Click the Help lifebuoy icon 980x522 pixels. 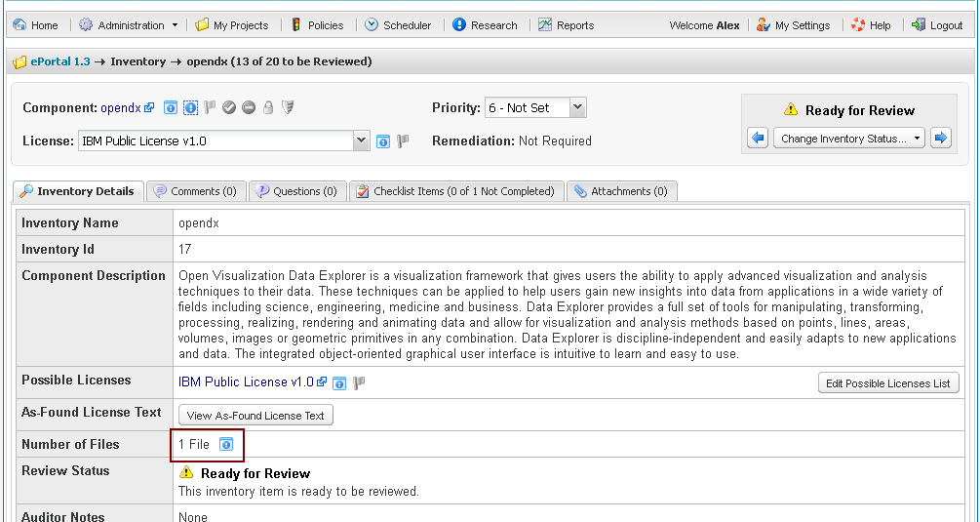[x=858, y=25]
